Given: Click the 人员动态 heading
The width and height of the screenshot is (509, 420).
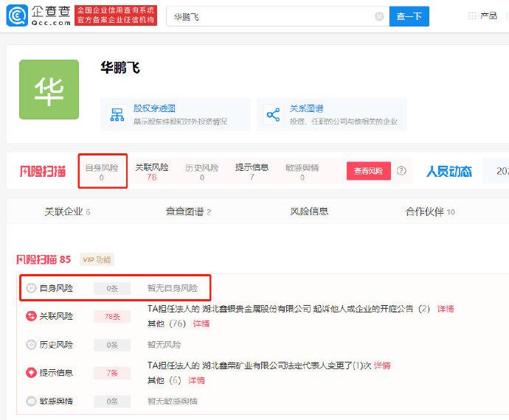Looking at the screenshot, I should [449, 171].
